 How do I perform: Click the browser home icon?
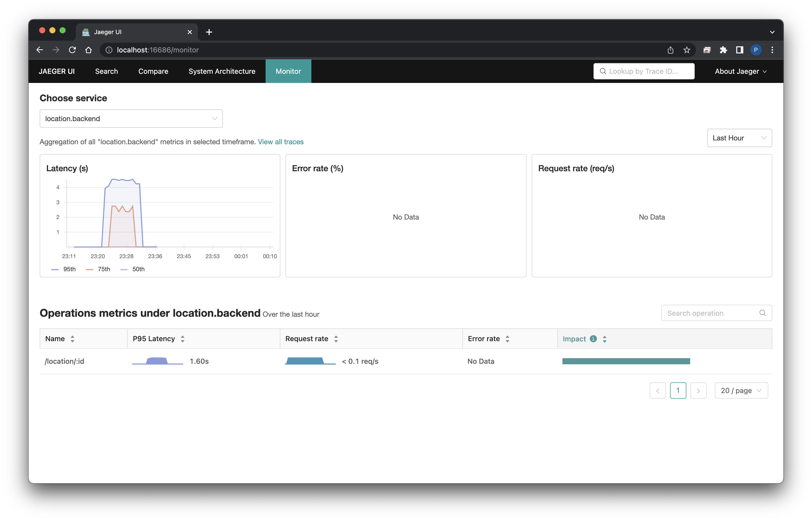tap(89, 50)
